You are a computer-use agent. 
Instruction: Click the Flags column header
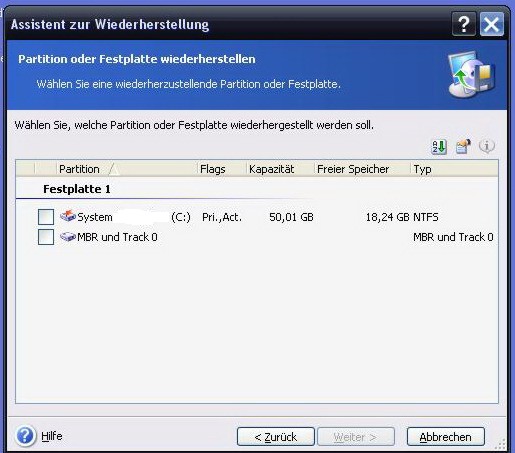point(222,169)
